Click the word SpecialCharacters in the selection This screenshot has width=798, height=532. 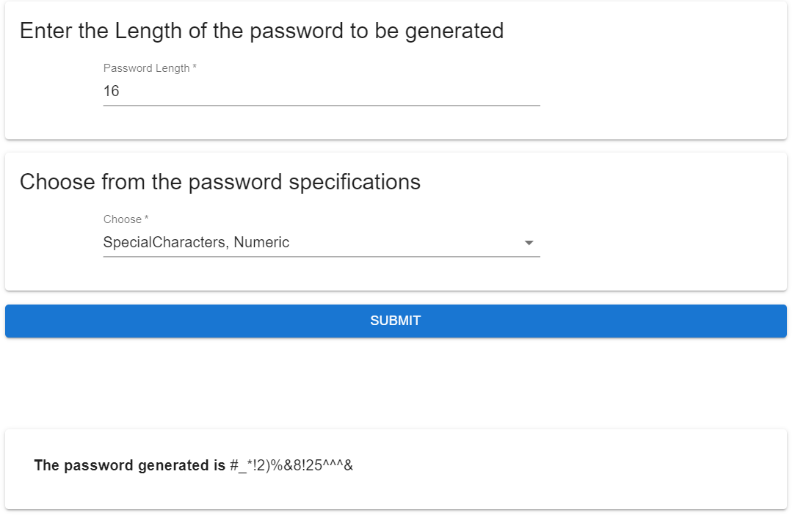[x=164, y=243]
